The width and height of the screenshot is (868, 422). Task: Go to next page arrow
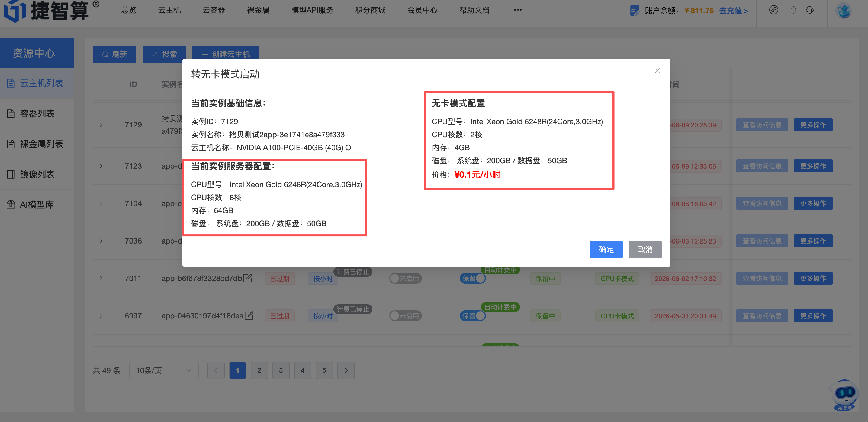346,370
